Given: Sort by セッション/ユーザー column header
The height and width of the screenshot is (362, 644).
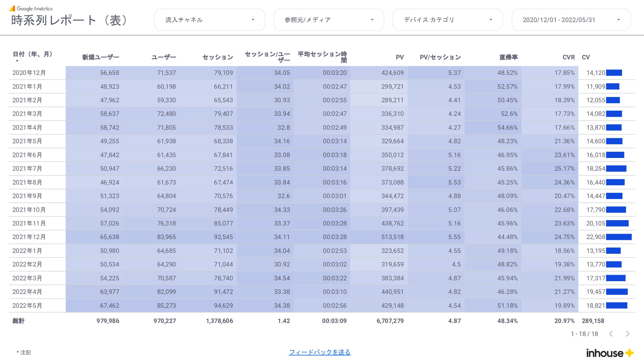Looking at the screenshot, I should (x=267, y=57).
